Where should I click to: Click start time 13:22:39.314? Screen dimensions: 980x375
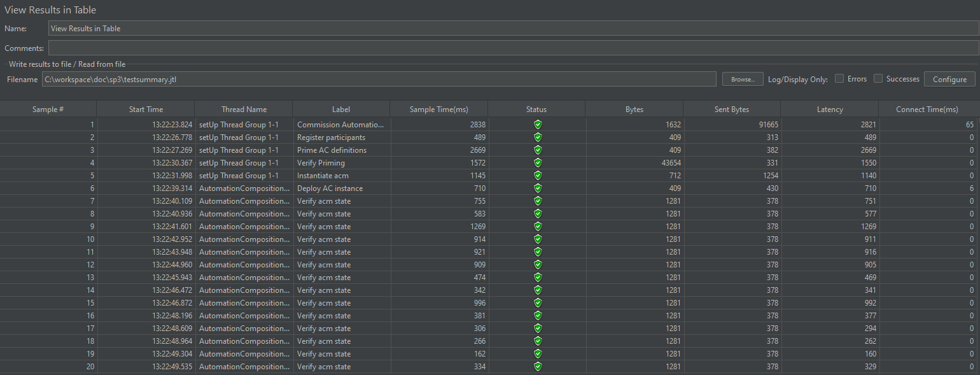coord(172,188)
